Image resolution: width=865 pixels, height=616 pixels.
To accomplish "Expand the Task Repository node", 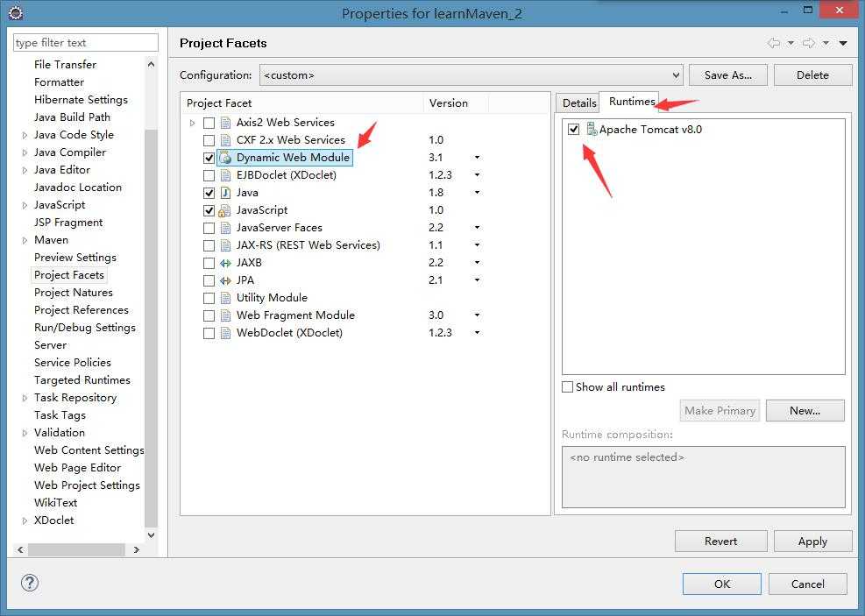I will pyautogui.click(x=25, y=398).
